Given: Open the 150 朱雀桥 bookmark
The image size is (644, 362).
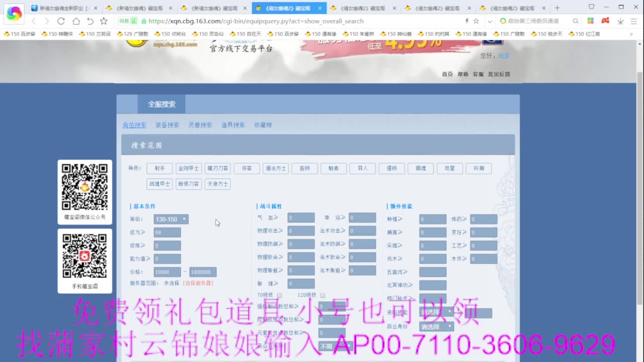Looking at the screenshot, I should point(358,34).
